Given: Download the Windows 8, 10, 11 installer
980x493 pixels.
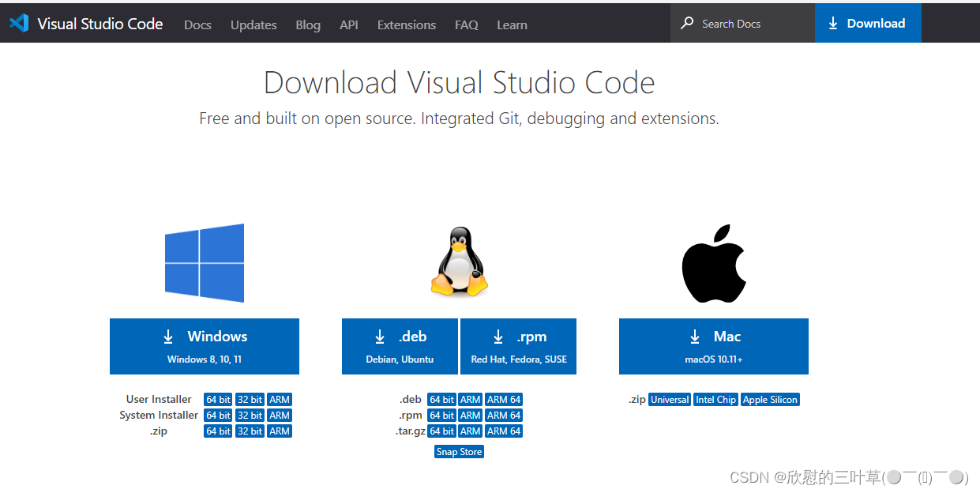Looking at the screenshot, I should click(205, 346).
